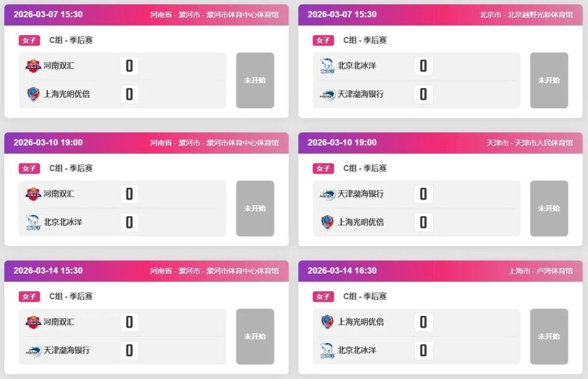588x379 pixels.
Task: Click 上海光明优倍 logo in the 卢湾体育馆 match
Action: 327,322
